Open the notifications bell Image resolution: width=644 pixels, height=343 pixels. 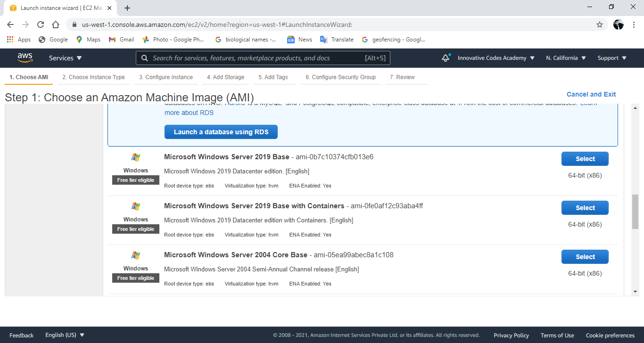pyautogui.click(x=445, y=57)
